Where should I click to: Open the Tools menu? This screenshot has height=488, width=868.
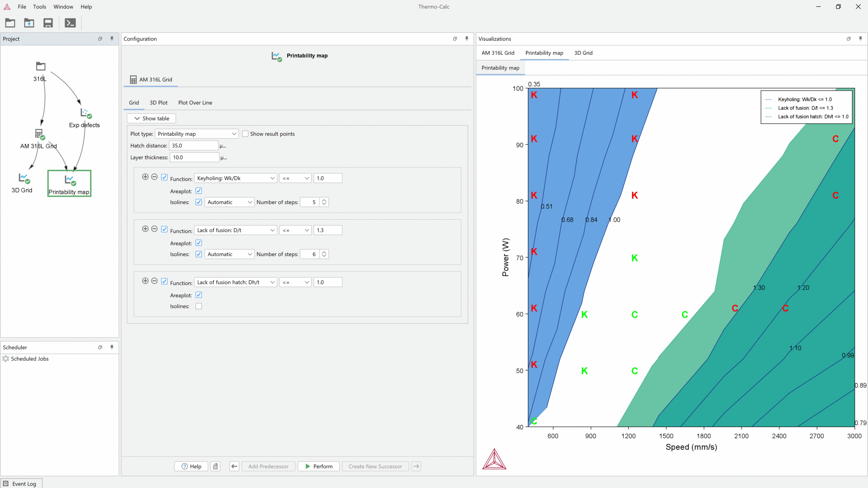[x=39, y=6]
